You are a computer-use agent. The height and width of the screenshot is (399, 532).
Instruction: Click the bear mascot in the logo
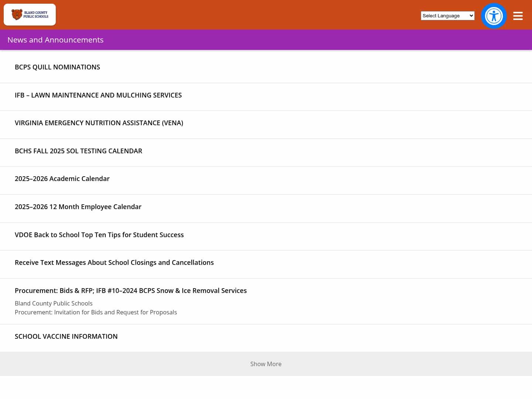point(17,14)
